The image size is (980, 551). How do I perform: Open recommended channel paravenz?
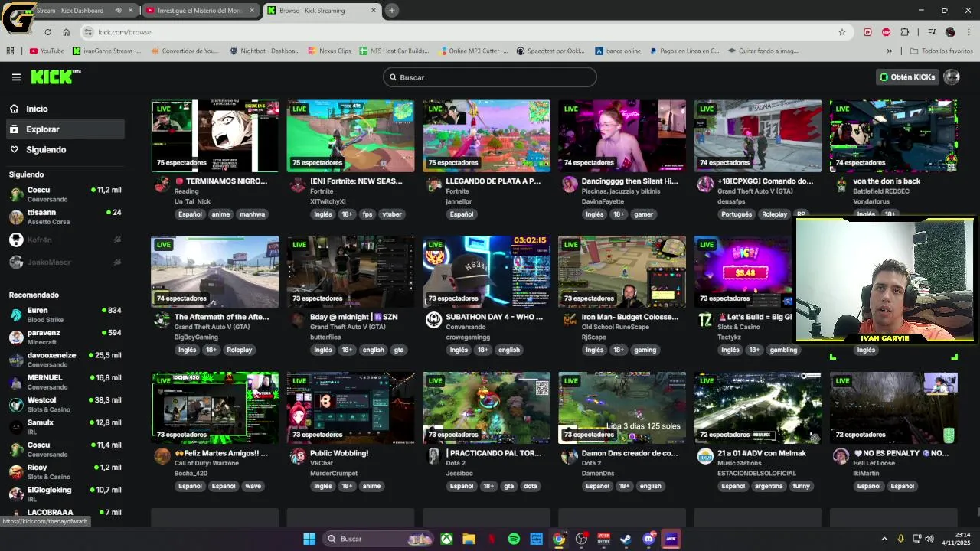click(x=64, y=337)
